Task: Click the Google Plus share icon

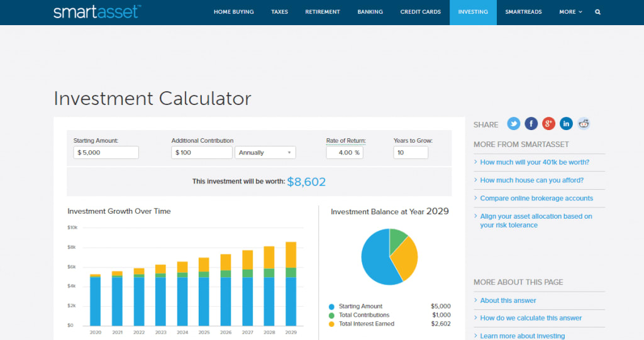Action: click(548, 124)
